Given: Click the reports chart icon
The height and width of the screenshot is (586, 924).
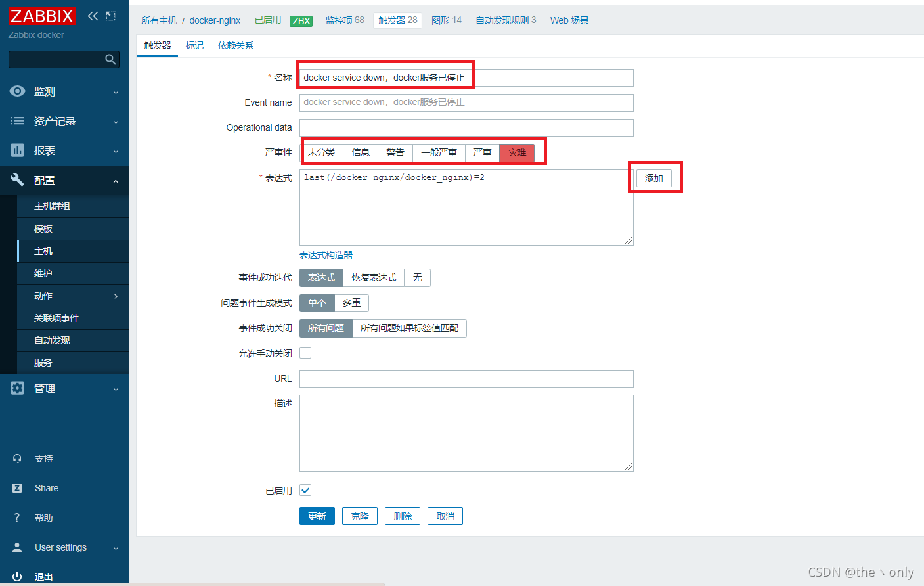Looking at the screenshot, I should pyautogui.click(x=18, y=150).
